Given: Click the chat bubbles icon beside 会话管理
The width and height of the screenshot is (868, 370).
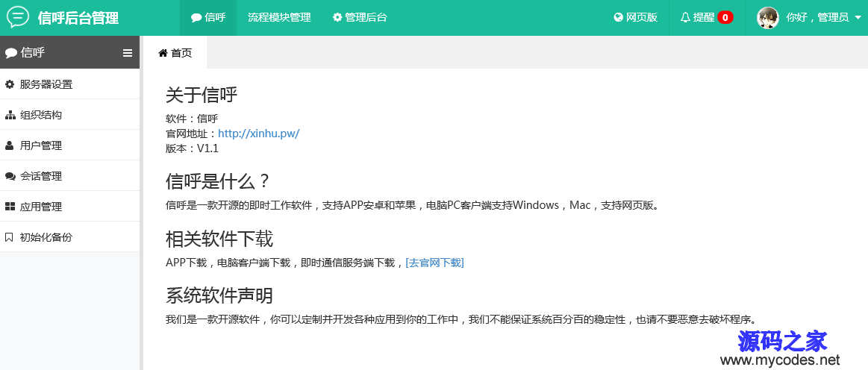Looking at the screenshot, I should pyautogui.click(x=10, y=177).
